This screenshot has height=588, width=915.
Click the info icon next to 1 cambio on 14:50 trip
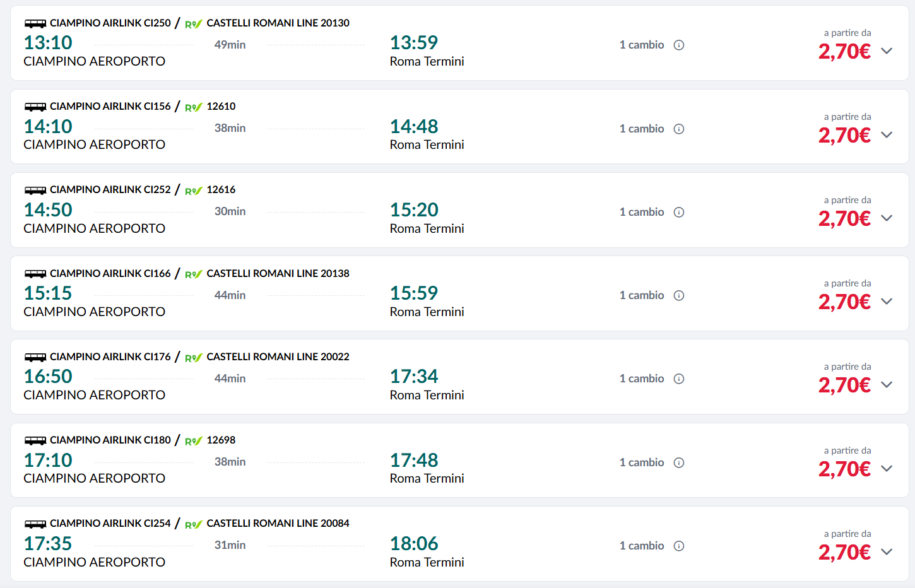click(x=678, y=212)
